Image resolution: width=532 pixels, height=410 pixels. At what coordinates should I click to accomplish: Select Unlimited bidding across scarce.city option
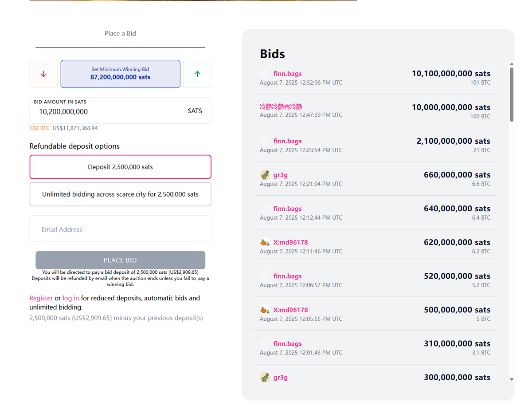click(121, 194)
